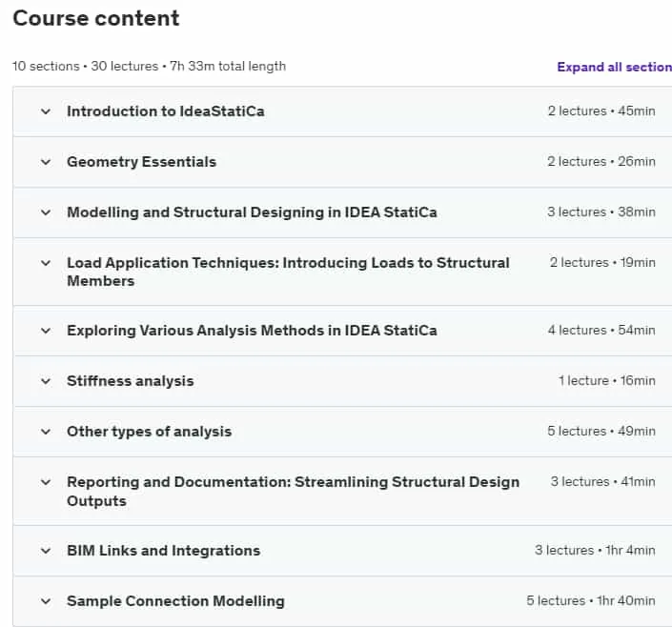Open Other types of analysis title
The height and width of the screenshot is (627, 672).
pos(149,432)
